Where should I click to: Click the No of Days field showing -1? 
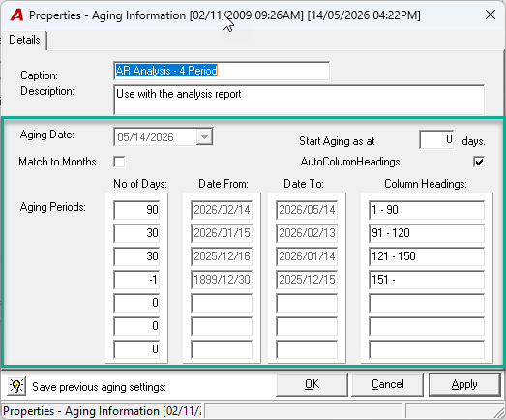(136, 280)
